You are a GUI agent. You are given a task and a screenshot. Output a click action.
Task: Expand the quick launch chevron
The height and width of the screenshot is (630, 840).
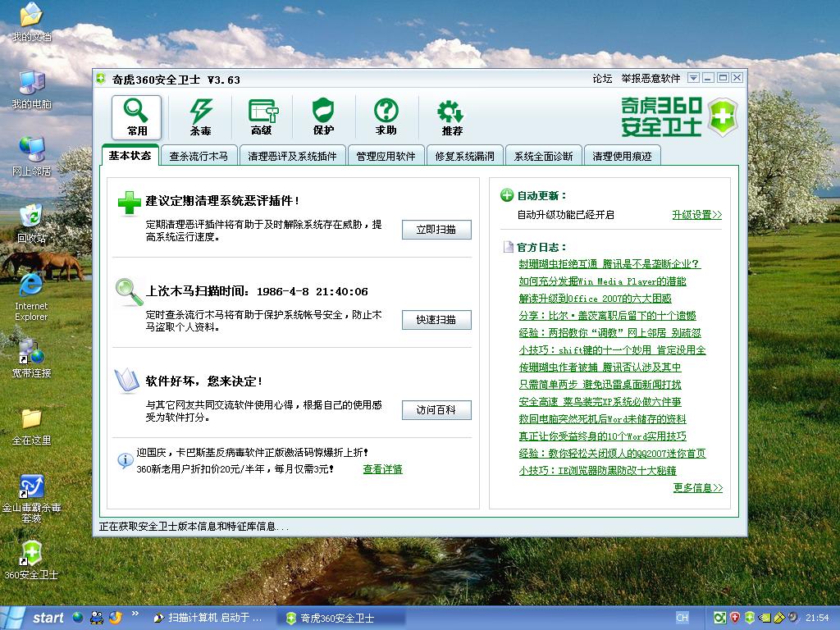click(135, 614)
